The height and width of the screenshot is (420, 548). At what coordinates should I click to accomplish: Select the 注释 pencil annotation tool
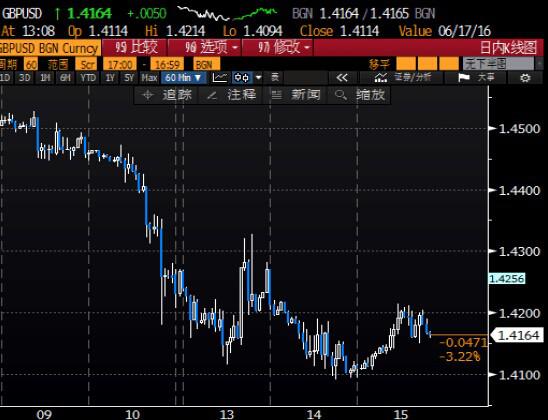coord(232,95)
